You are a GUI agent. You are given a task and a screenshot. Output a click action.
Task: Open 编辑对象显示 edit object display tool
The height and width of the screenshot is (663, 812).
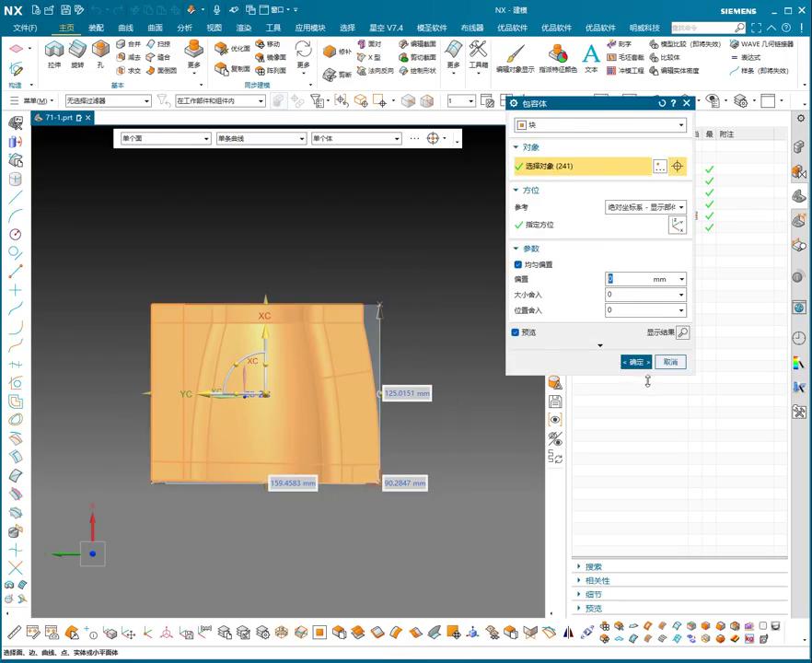click(x=515, y=55)
